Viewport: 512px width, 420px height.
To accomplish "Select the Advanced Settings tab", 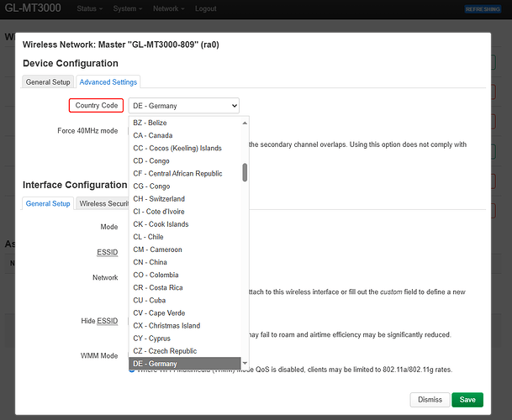I will 108,81.
